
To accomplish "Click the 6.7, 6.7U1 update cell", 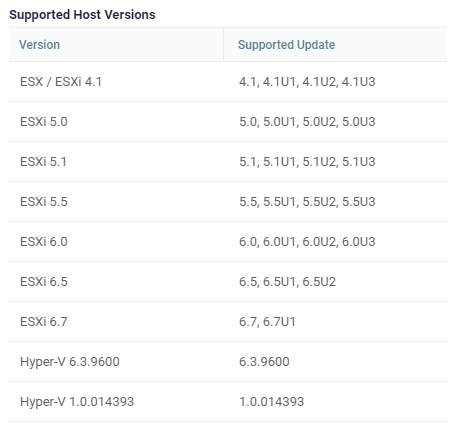I will click(x=267, y=322).
